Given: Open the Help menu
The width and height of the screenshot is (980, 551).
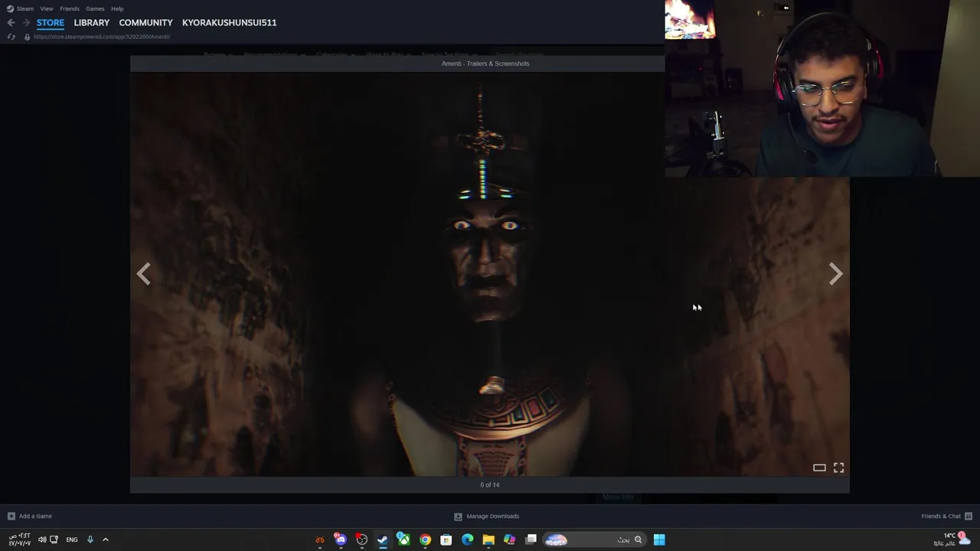Looking at the screenshot, I should coord(117,8).
